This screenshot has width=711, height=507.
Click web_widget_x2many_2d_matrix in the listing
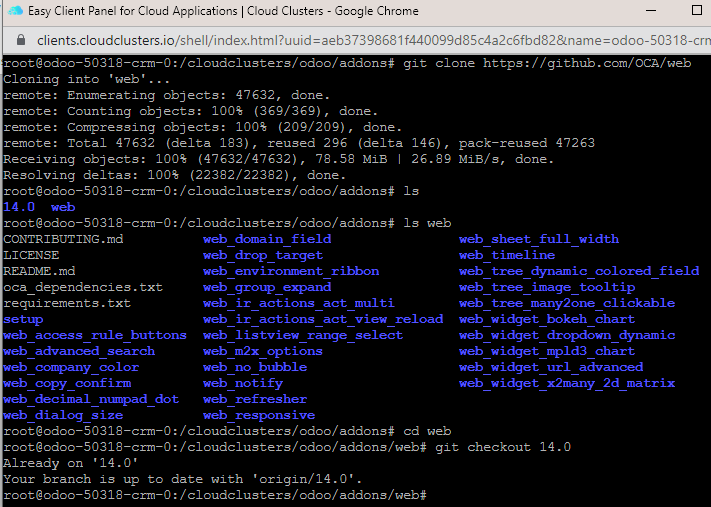(x=567, y=383)
